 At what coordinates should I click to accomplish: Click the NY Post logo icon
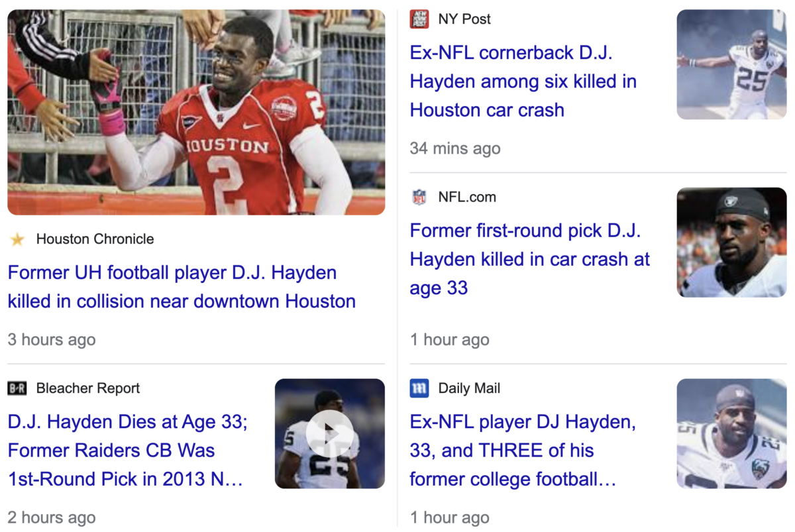coord(419,19)
